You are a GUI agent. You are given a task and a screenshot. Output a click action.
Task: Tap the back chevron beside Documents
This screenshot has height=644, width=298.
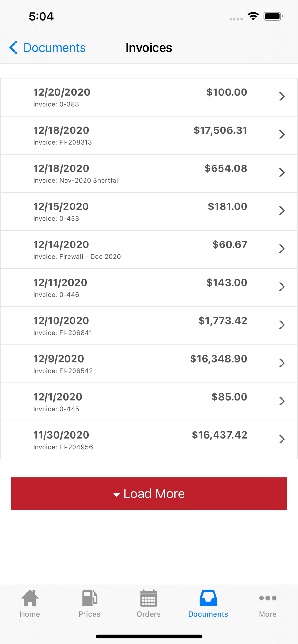coord(13,48)
